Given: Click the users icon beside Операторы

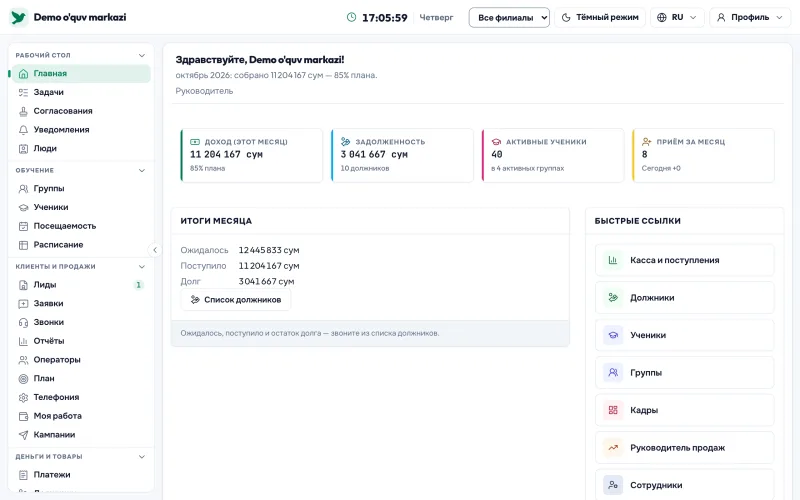Looking at the screenshot, I should tap(23, 360).
